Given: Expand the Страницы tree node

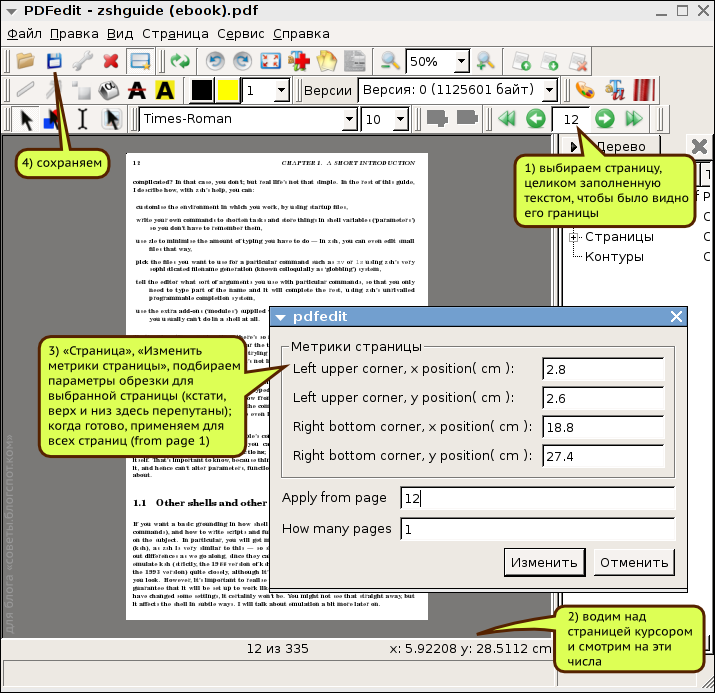Looking at the screenshot, I should click(574, 237).
